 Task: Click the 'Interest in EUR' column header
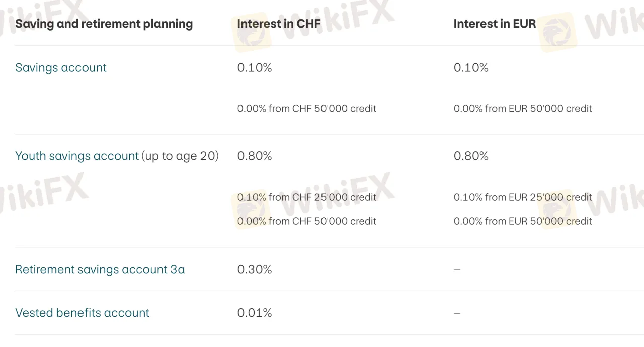coord(495,24)
